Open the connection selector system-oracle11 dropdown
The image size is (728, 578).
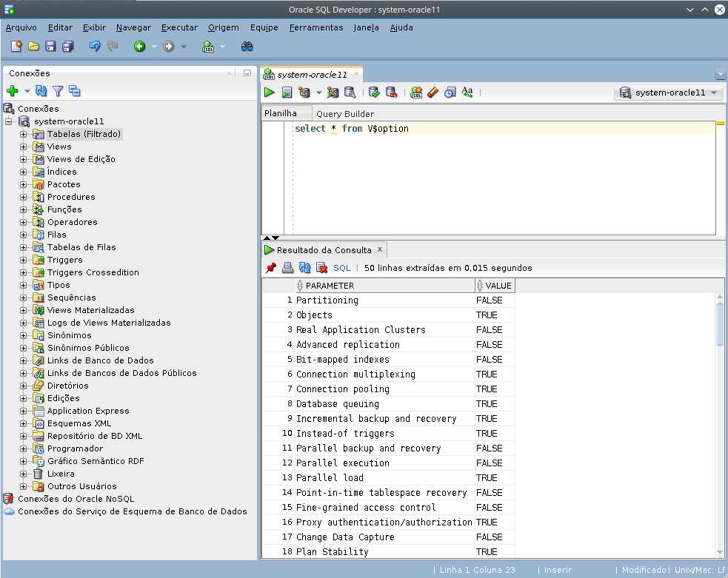669,93
